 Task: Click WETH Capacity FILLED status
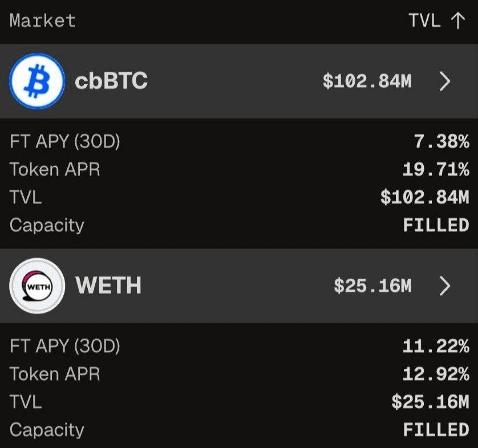click(436, 429)
